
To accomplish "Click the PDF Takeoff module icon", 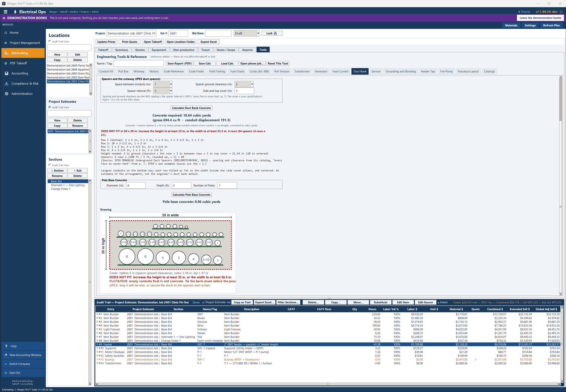I will coord(6,63).
